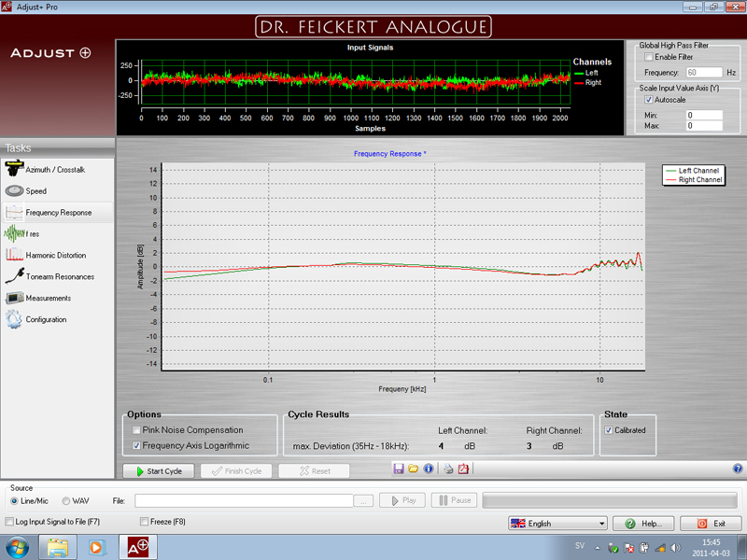This screenshot has width=747, height=560.
Task: Click the printer icon
Action: pyautogui.click(x=448, y=469)
